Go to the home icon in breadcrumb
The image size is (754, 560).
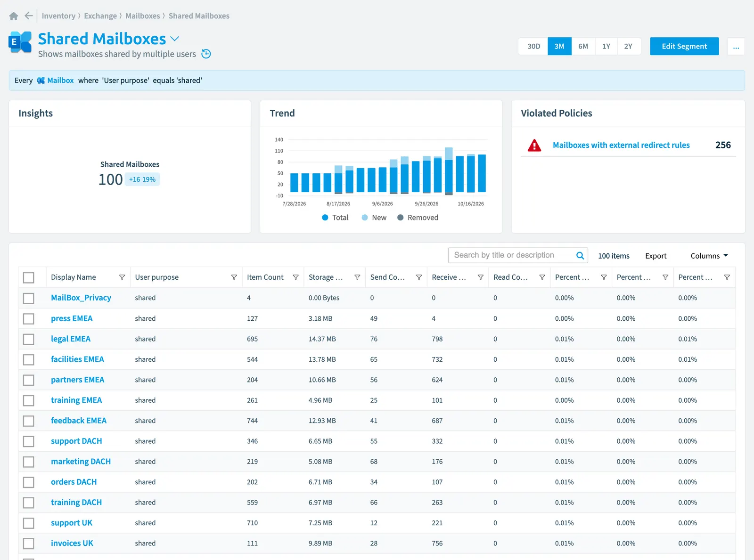click(14, 16)
